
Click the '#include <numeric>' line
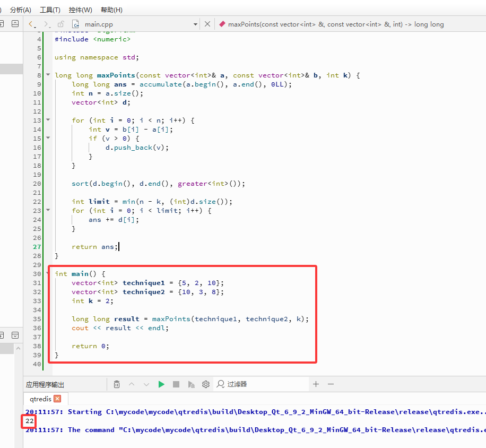tap(93, 39)
